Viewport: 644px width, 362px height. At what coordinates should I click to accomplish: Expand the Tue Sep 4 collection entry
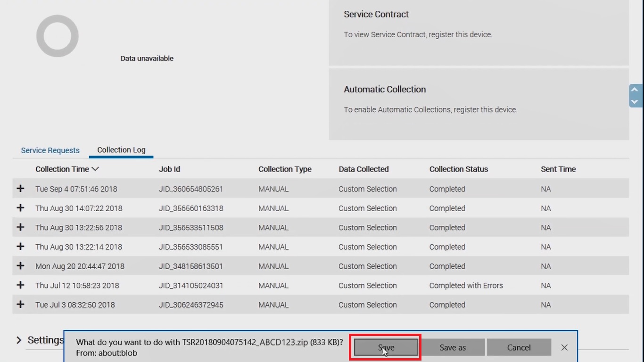click(20, 189)
